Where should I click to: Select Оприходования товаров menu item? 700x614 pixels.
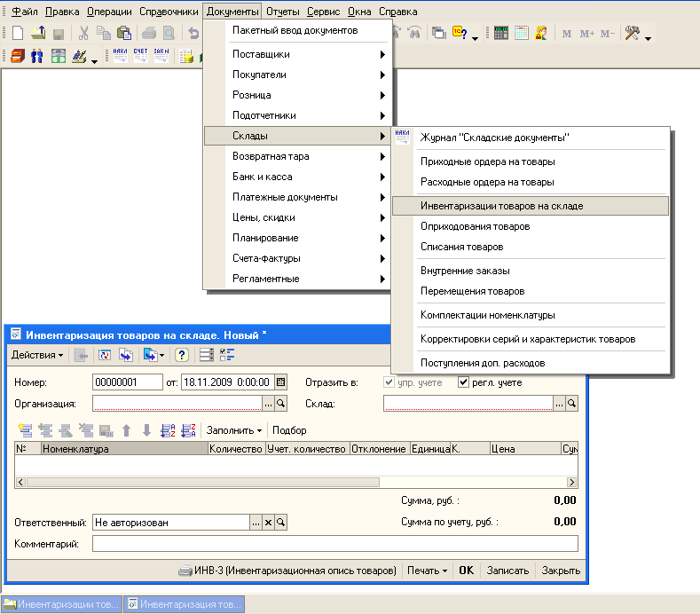coord(531,226)
